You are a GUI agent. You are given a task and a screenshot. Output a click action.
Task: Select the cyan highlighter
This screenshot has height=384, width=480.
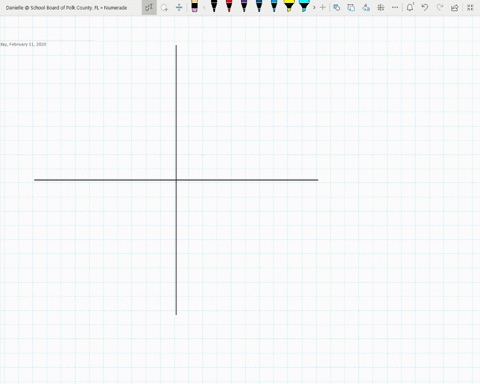tap(304, 6)
